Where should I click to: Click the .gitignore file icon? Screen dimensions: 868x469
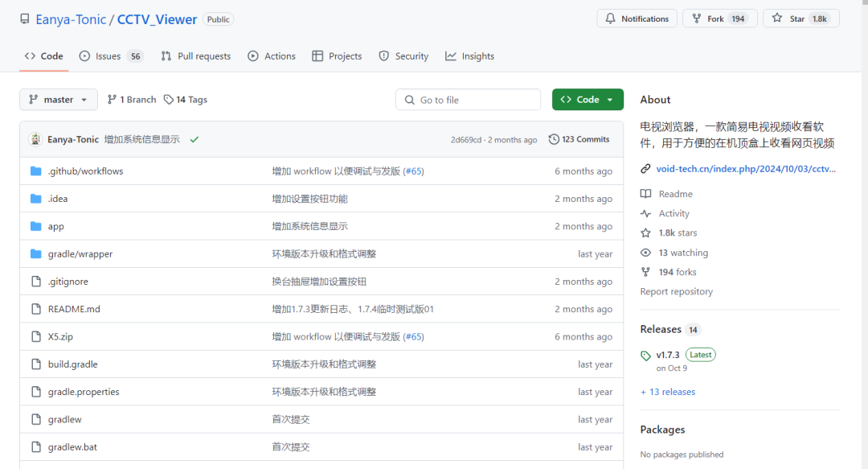pyautogui.click(x=36, y=281)
